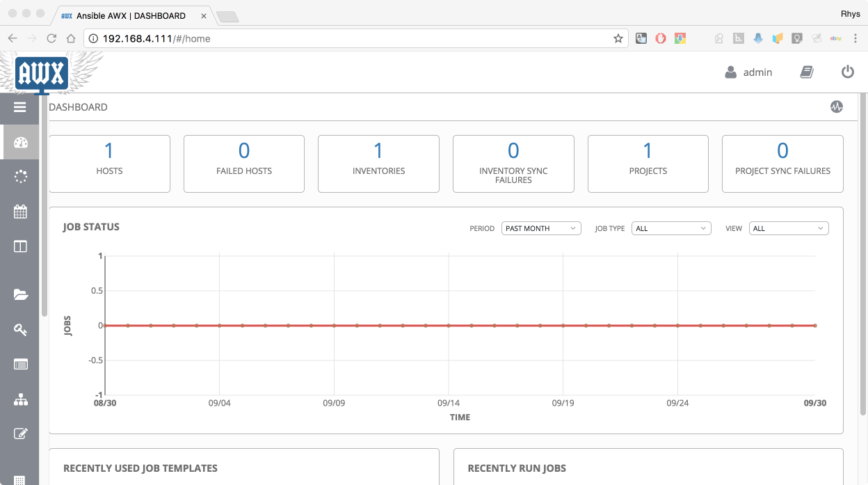
Task: Click the Hosts count tile
Action: pos(109,164)
